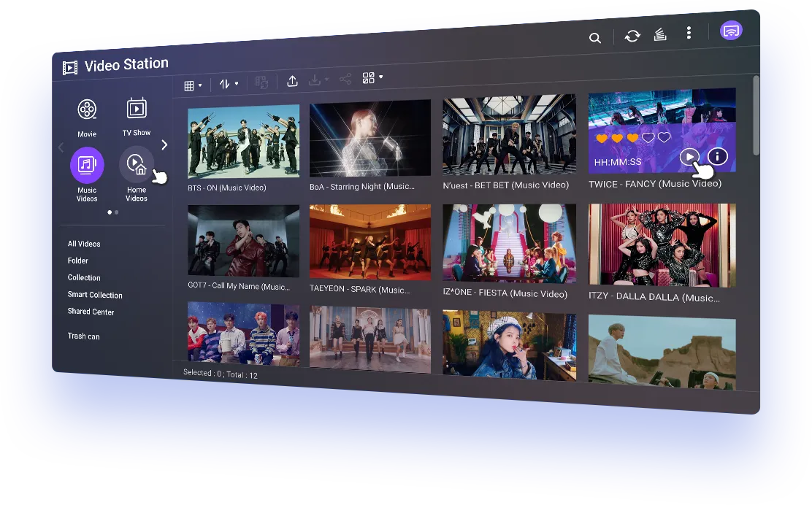Image resolution: width=812 pixels, height=505 pixels.
Task: Open the search magnifier icon
Action: (595, 38)
